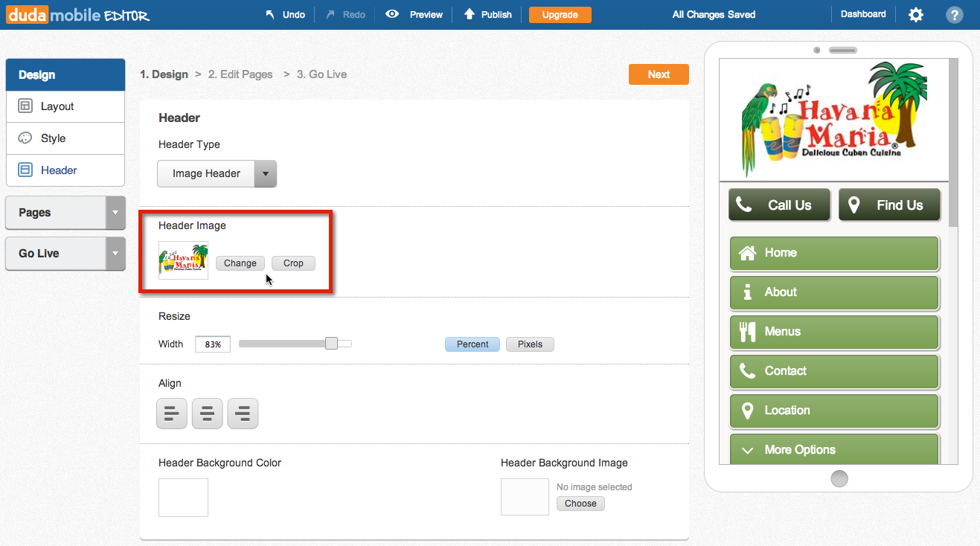Open the Header Background Color swatch
This screenshot has width=980, height=546.
click(183, 498)
